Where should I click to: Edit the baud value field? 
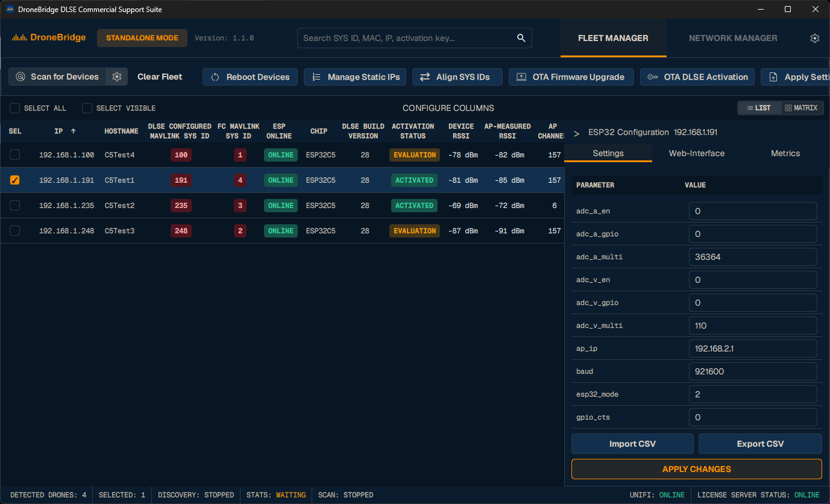click(753, 371)
